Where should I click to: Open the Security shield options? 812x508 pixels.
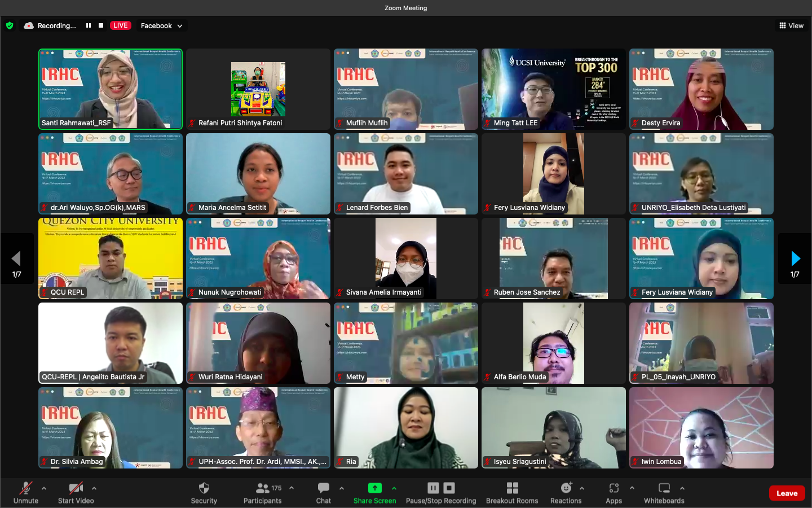(204, 492)
